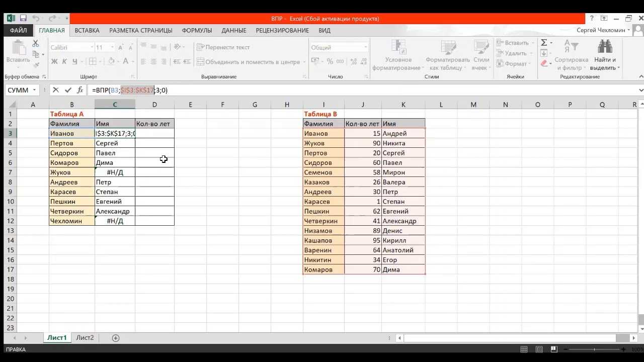Switch to the ВСТАВКА tab
The image size is (644, 362).
(x=87, y=30)
